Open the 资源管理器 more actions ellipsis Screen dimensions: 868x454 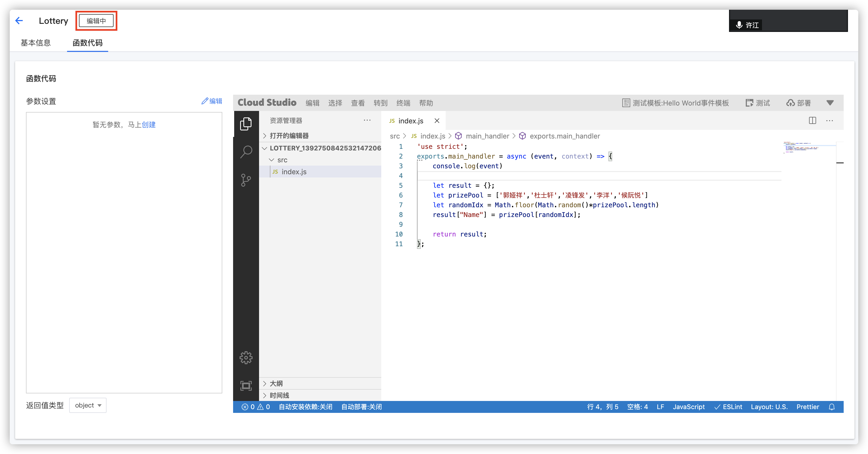pos(367,120)
